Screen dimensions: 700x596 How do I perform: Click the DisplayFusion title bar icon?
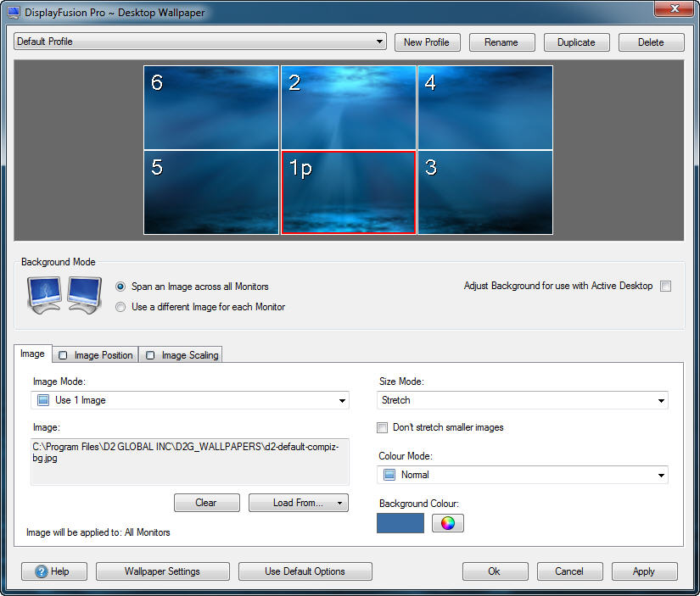[13, 13]
